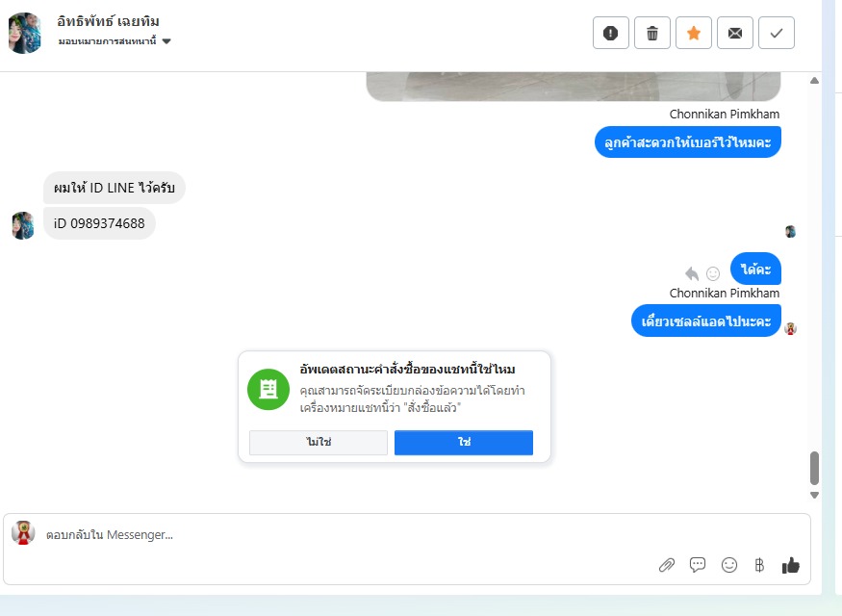This screenshot has width=842, height=616.
Task: Click the ไม่ใช่ button
Action: point(319,443)
